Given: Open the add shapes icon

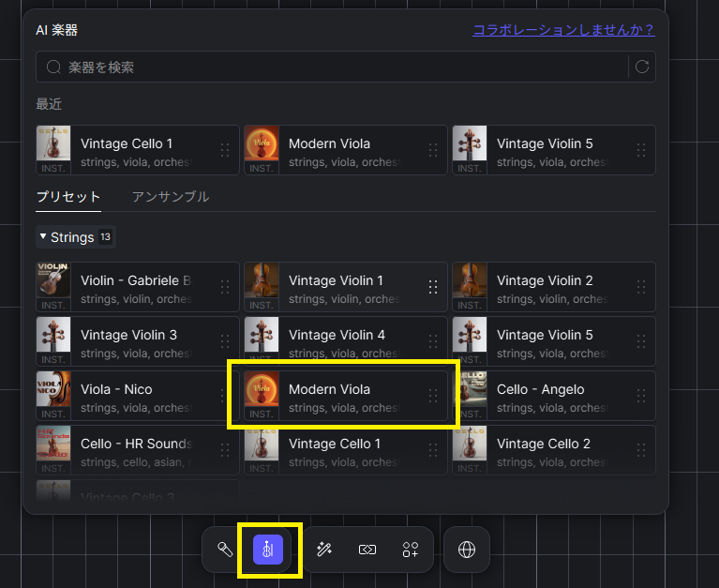Looking at the screenshot, I should point(410,550).
